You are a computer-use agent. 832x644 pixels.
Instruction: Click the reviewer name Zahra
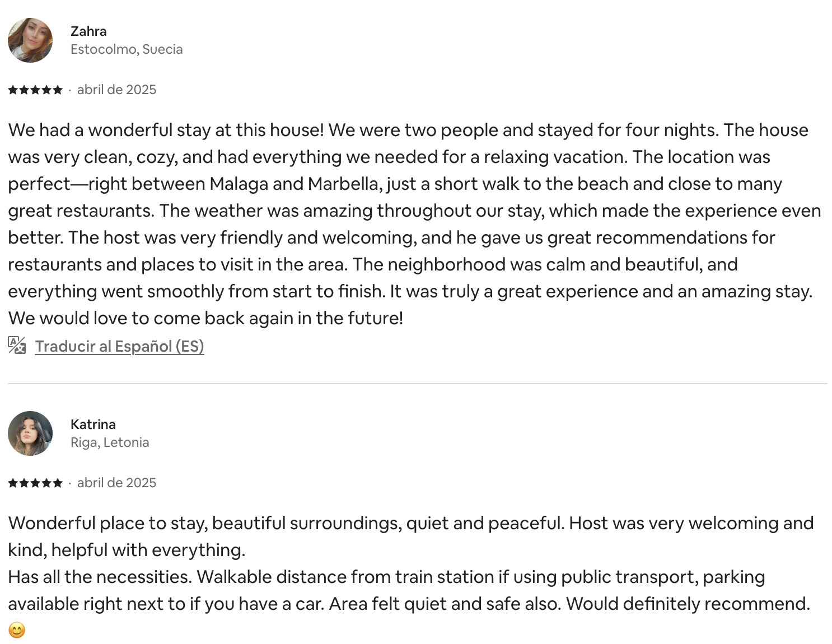88,31
